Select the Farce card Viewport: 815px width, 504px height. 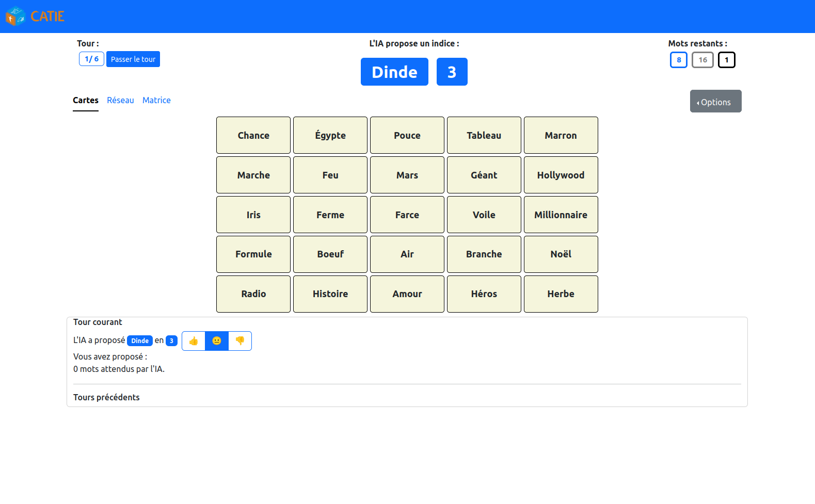click(x=407, y=215)
